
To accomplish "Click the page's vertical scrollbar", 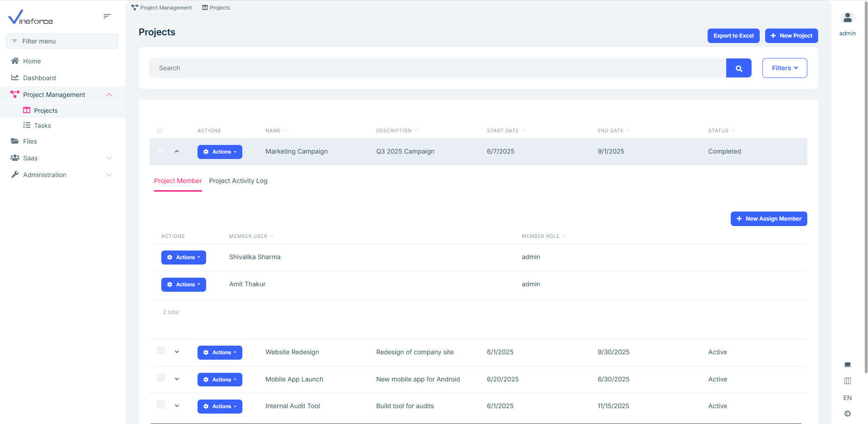I will [866, 181].
